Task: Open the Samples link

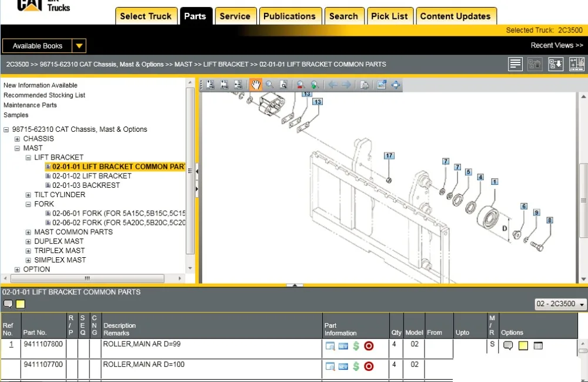Action: coord(16,115)
